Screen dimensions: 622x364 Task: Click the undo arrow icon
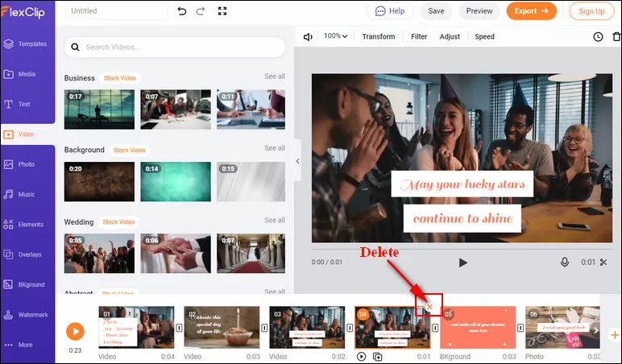click(x=181, y=11)
